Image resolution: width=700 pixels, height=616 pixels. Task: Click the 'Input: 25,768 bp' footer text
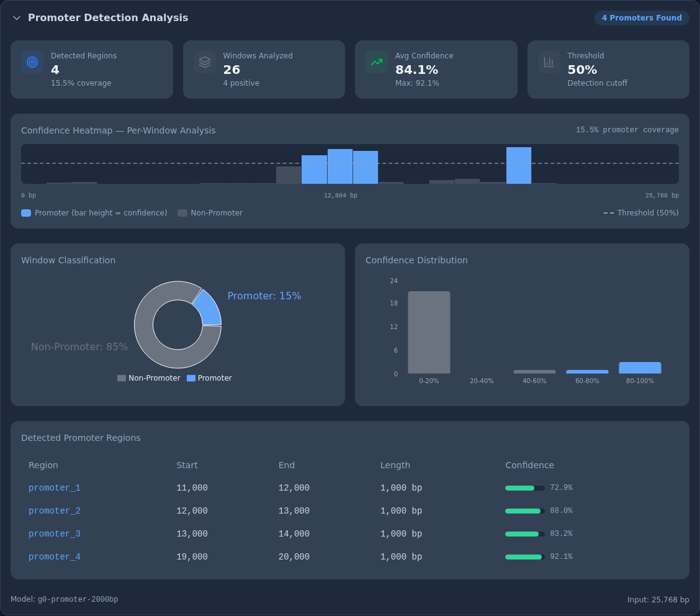tap(658, 599)
